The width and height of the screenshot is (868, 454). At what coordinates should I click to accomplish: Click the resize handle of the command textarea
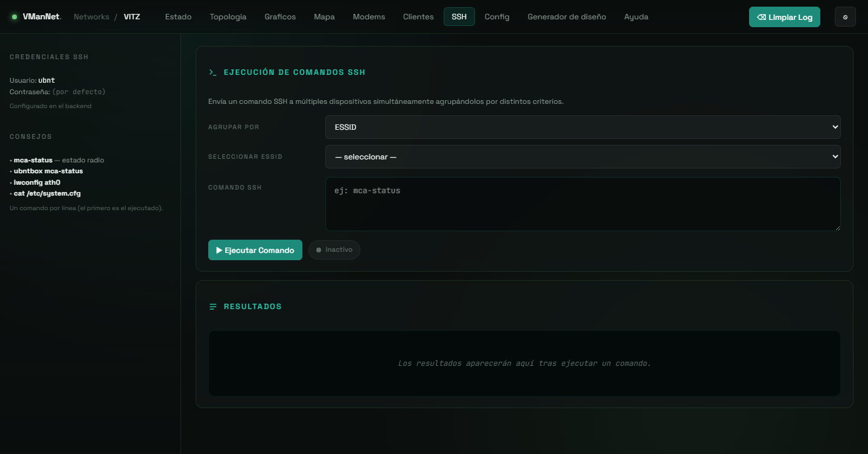click(837, 227)
